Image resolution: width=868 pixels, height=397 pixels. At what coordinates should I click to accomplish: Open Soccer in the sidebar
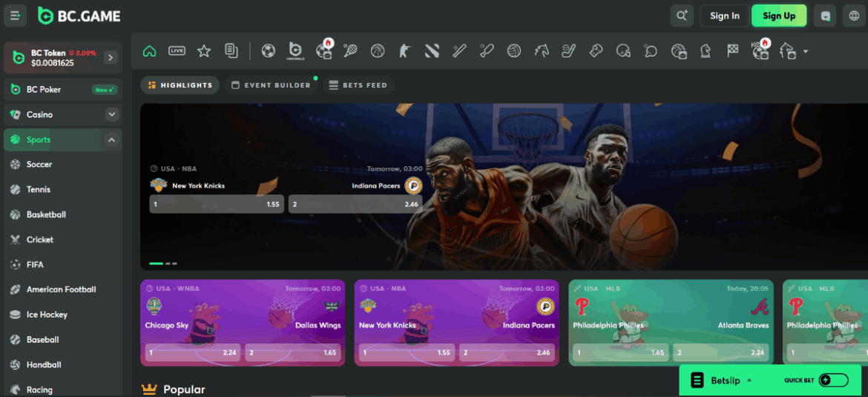(62, 165)
